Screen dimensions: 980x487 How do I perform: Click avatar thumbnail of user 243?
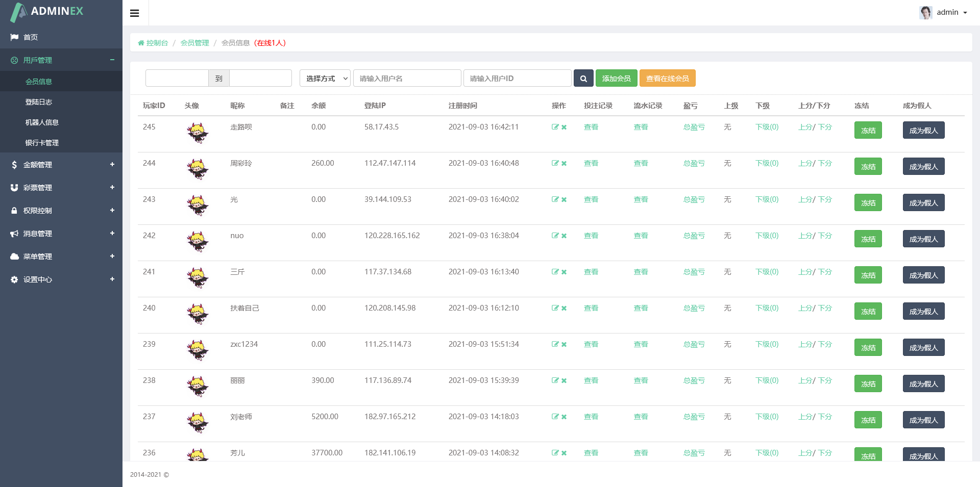click(198, 205)
